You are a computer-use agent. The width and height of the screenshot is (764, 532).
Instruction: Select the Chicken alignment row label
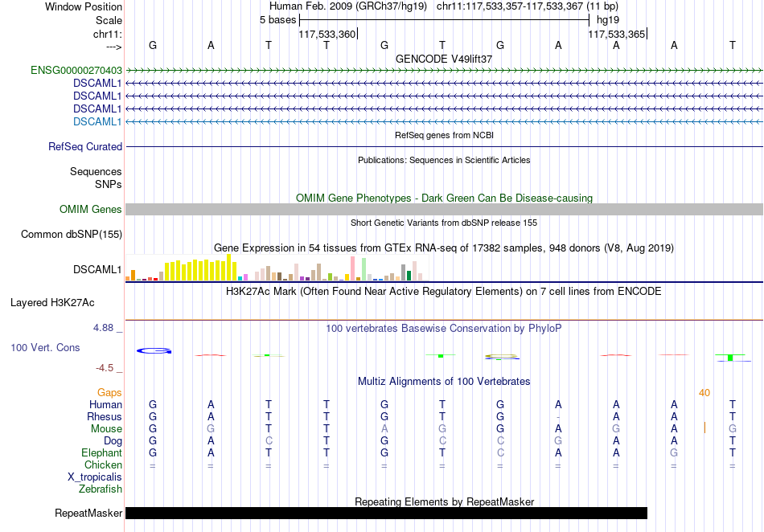[x=103, y=464]
